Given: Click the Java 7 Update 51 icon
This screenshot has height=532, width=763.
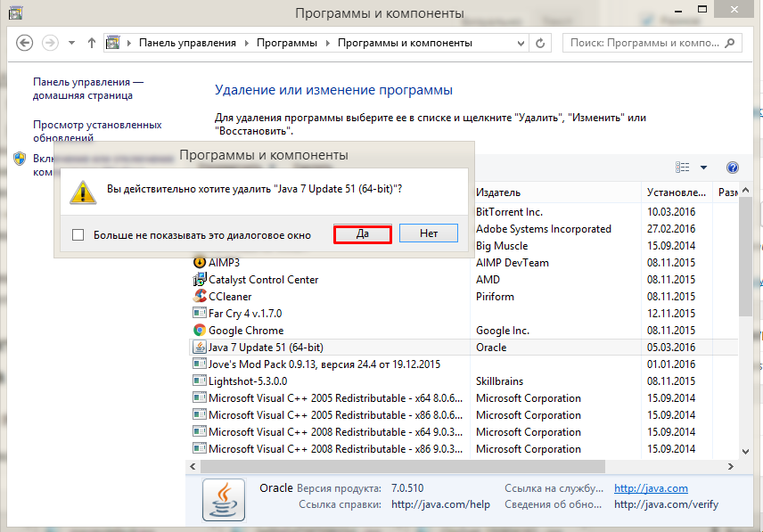Looking at the screenshot, I should pos(200,348).
